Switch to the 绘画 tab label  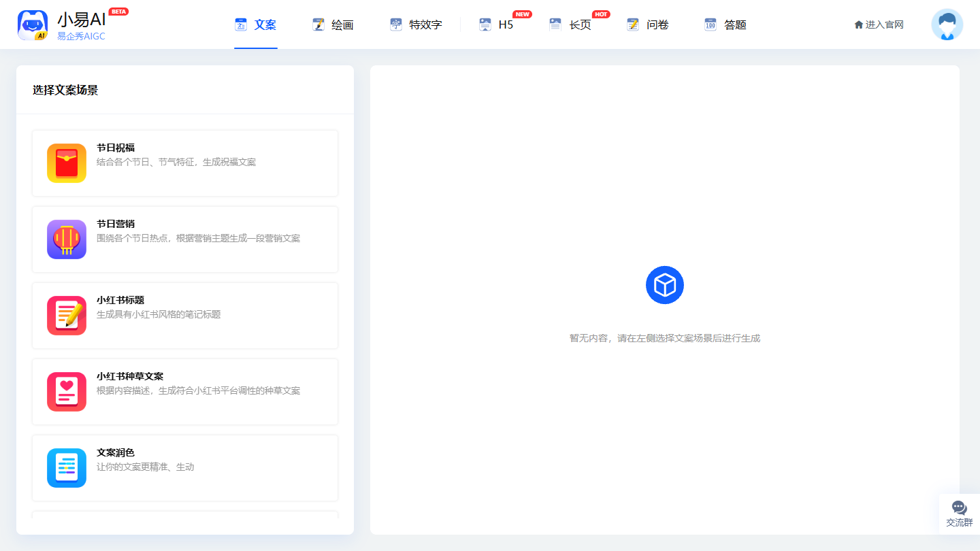pyautogui.click(x=342, y=25)
